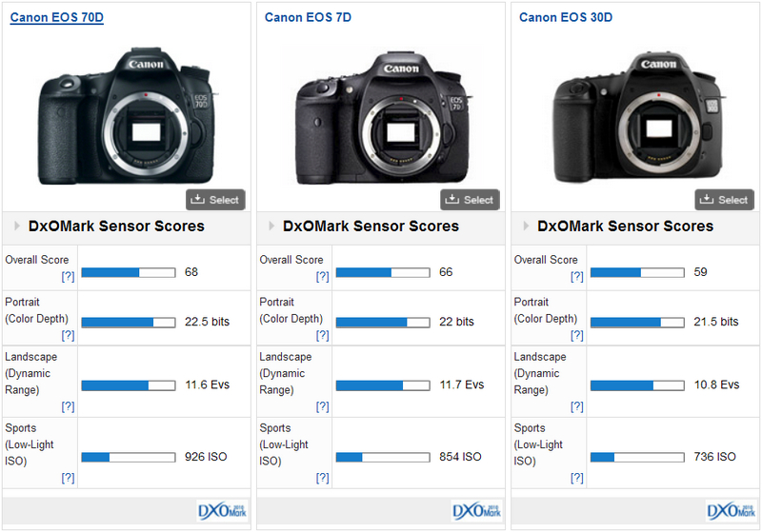Open Portrait Color Depth help [?] for 7D
762x532 pixels.
coord(323,335)
